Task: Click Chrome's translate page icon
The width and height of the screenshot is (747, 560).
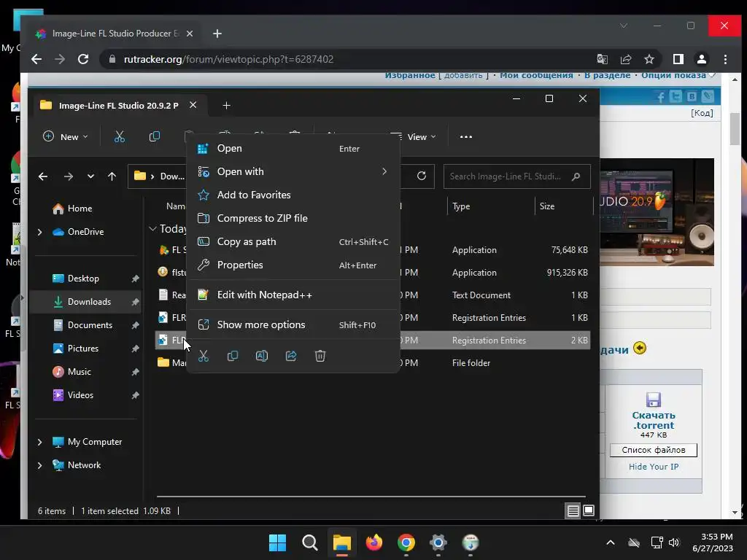Action: point(602,59)
